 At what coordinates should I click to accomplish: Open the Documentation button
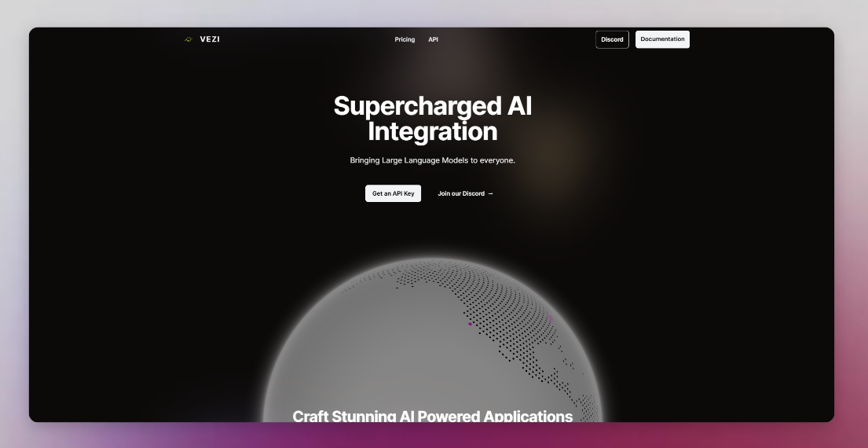pos(662,39)
